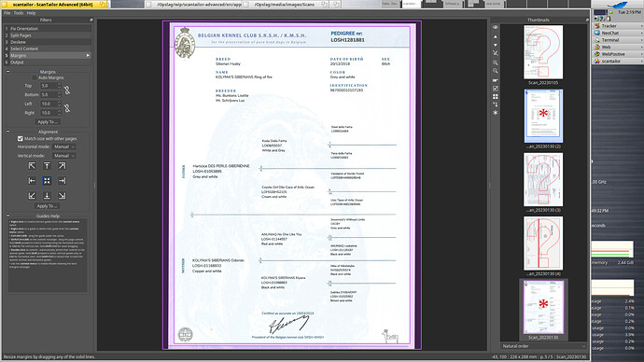Viewport: 644px width, 362px height.
Task: Open the Tools menu
Action: (x=19, y=13)
